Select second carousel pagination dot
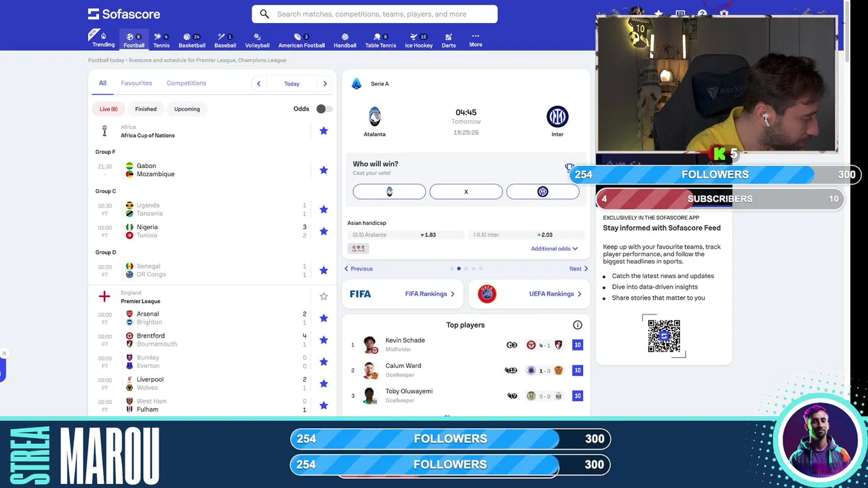 [x=458, y=269]
